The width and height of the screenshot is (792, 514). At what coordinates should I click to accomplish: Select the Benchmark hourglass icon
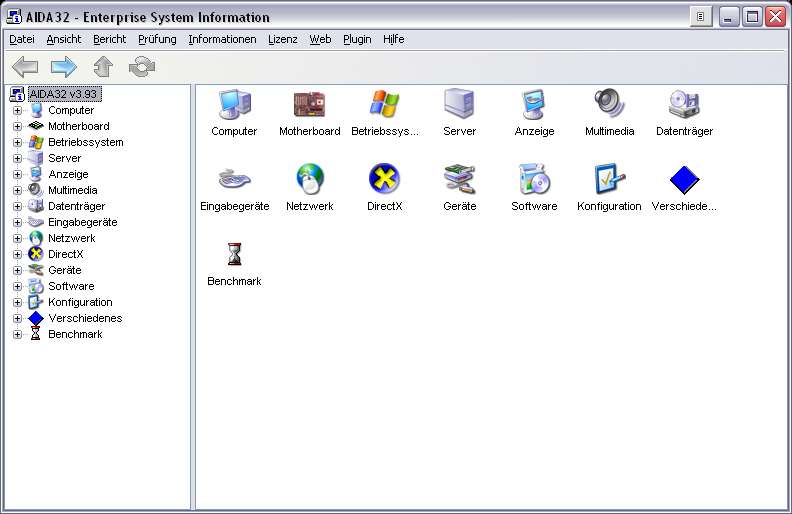(234, 254)
